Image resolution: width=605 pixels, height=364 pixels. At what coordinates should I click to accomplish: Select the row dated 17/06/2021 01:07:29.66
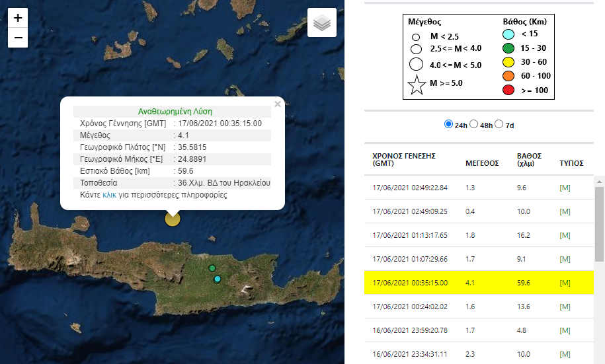click(x=479, y=259)
